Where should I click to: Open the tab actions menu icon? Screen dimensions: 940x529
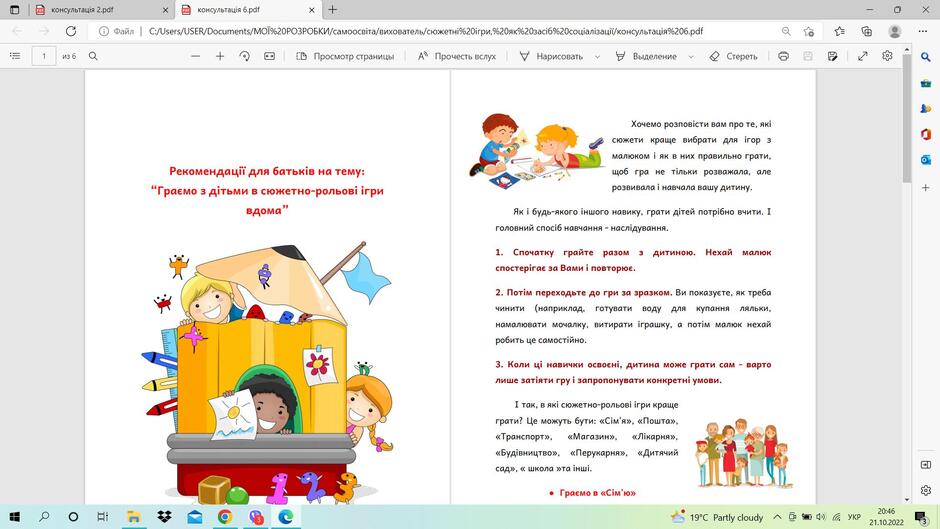(x=14, y=10)
